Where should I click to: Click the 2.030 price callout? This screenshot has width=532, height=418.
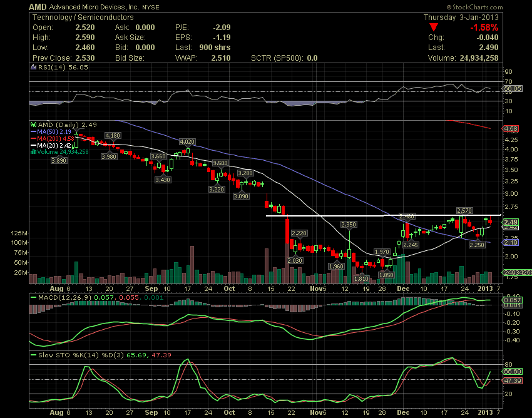[x=295, y=260]
